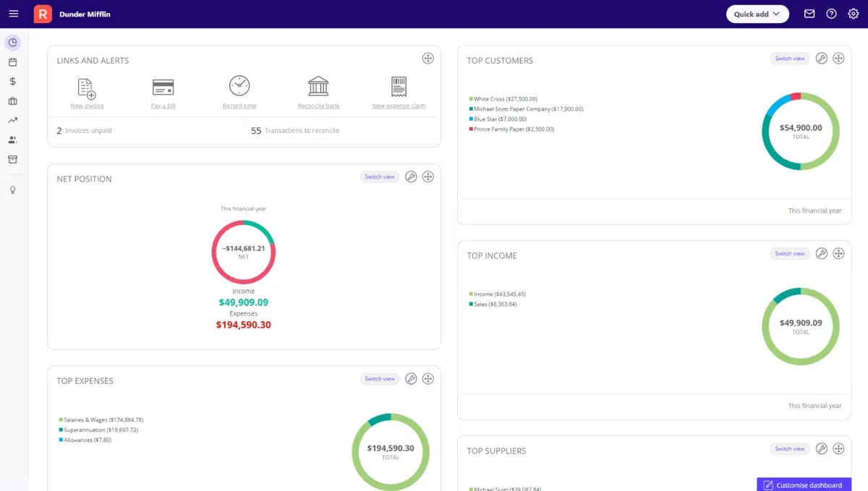Click the wrench icon on Top Customers
The image size is (868, 491).
[x=821, y=59]
